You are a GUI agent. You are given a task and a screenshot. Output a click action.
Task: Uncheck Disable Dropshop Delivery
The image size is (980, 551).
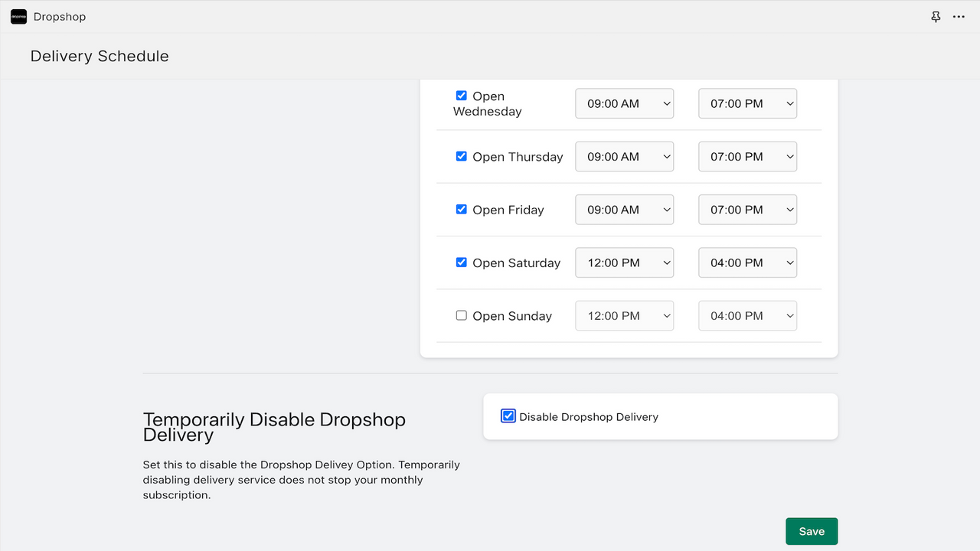point(508,416)
